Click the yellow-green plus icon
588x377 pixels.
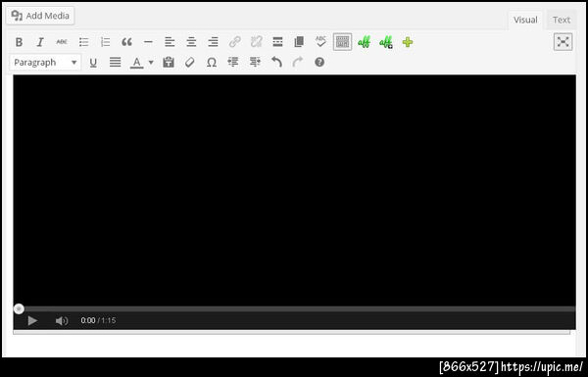408,42
